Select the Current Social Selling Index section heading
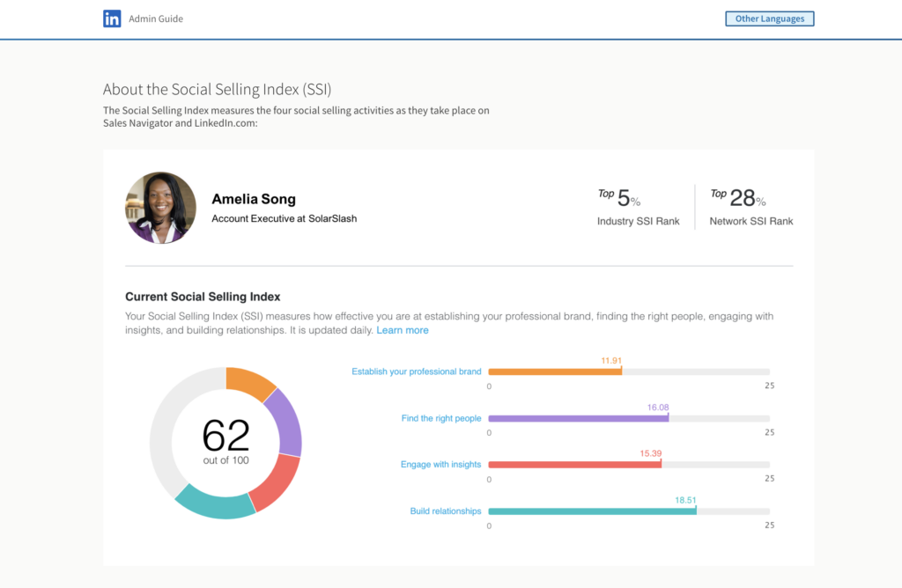 click(203, 297)
